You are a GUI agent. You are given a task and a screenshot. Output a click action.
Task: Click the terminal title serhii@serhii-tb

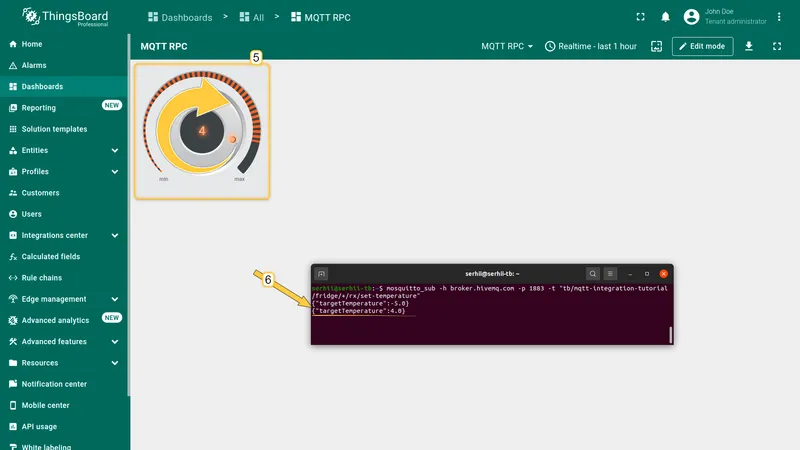pyautogui.click(x=492, y=274)
